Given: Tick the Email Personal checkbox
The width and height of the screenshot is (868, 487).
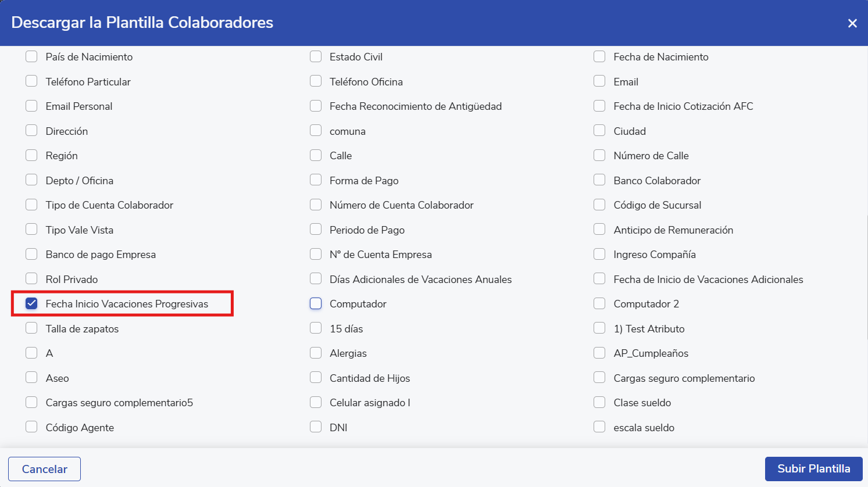Looking at the screenshot, I should 31,106.
